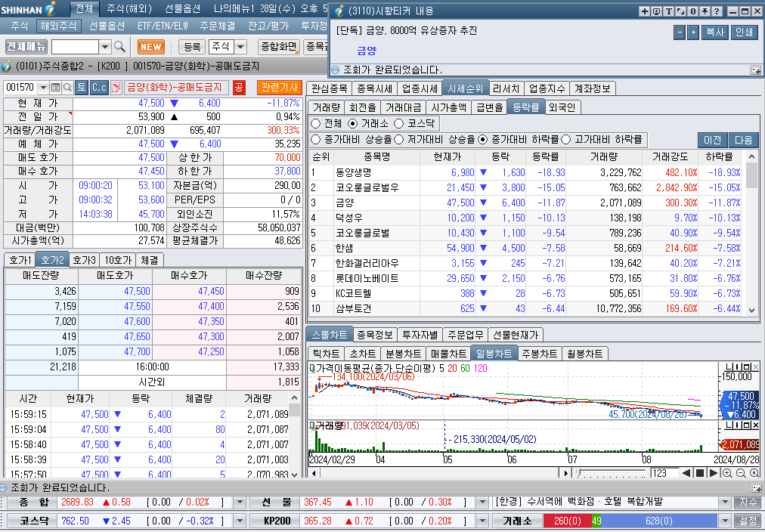Image resolution: width=765 pixels, height=532 pixels.
Task: Click the blue C,c icon button
Action: pyautogui.click(x=99, y=88)
